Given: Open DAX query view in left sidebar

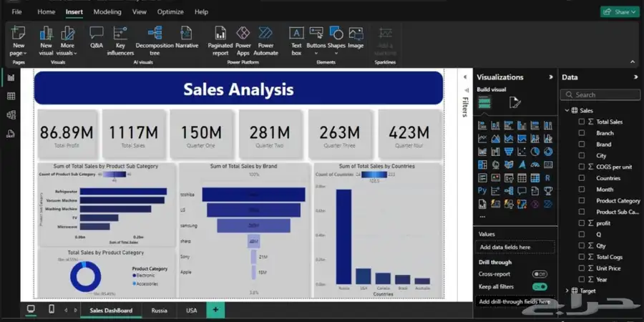Looking at the screenshot, I should click(11, 134).
